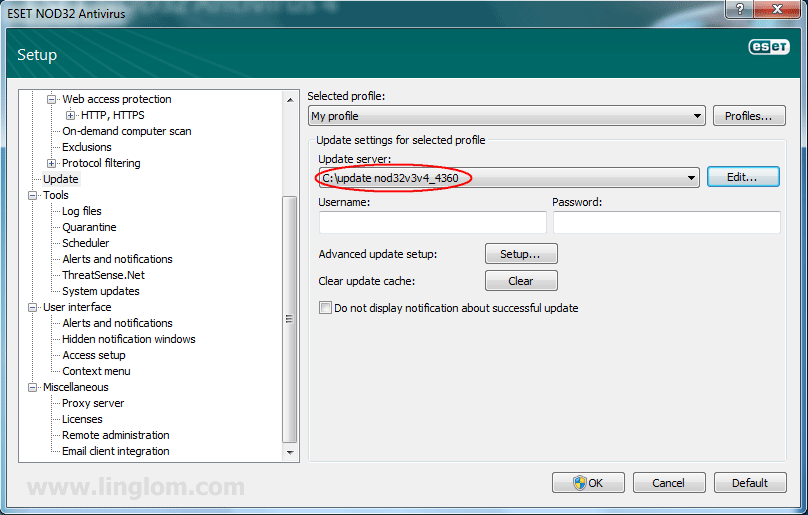Open Context menu settings
This screenshot has height=515, width=808.
(x=96, y=371)
